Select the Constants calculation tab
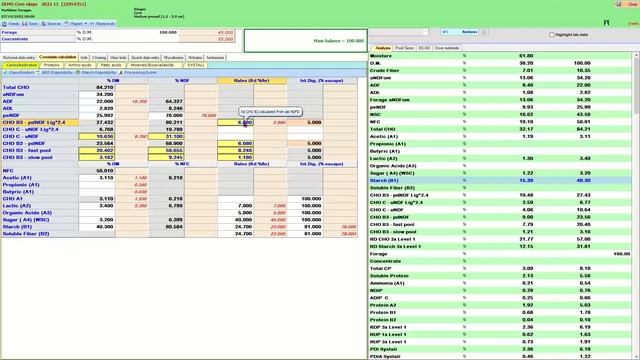 (x=58, y=57)
